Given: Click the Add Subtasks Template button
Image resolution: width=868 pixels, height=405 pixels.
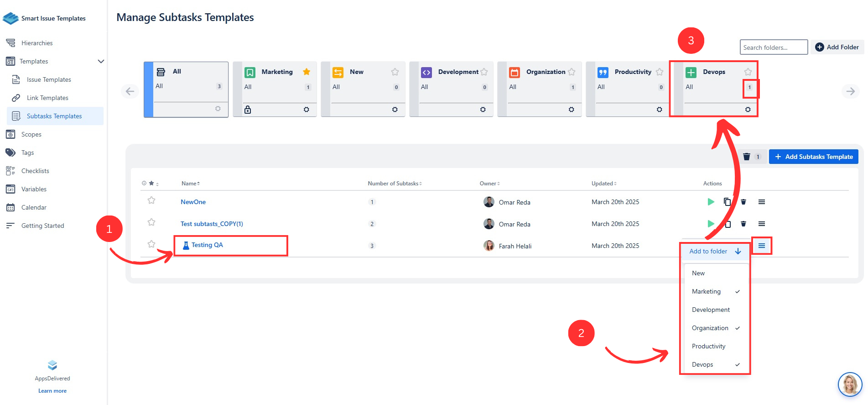Looking at the screenshot, I should tap(813, 157).
